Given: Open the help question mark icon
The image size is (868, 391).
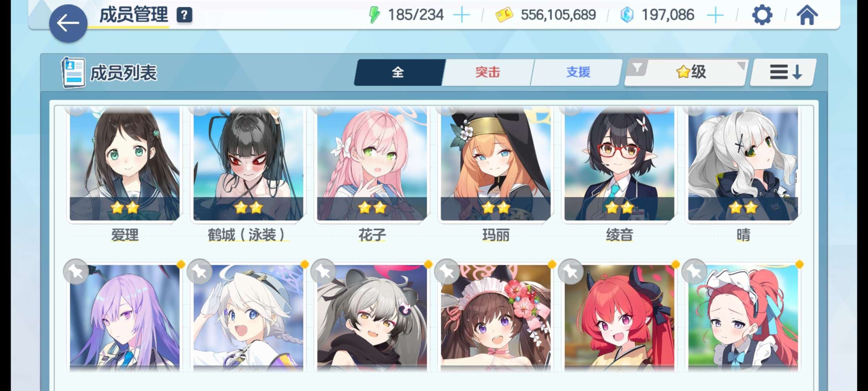Looking at the screenshot, I should tap(184, 15).
